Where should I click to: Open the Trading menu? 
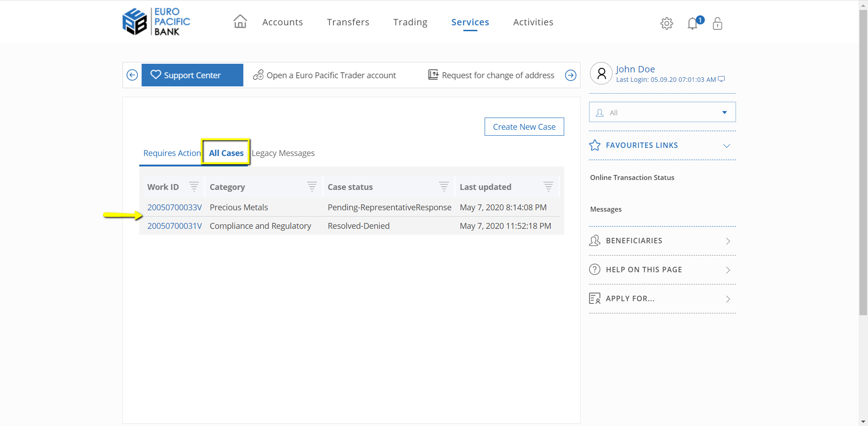coord(410,22)
